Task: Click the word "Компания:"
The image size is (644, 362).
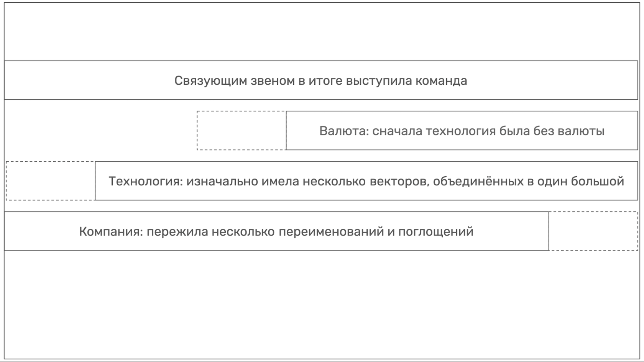Action: click(111, 232)
